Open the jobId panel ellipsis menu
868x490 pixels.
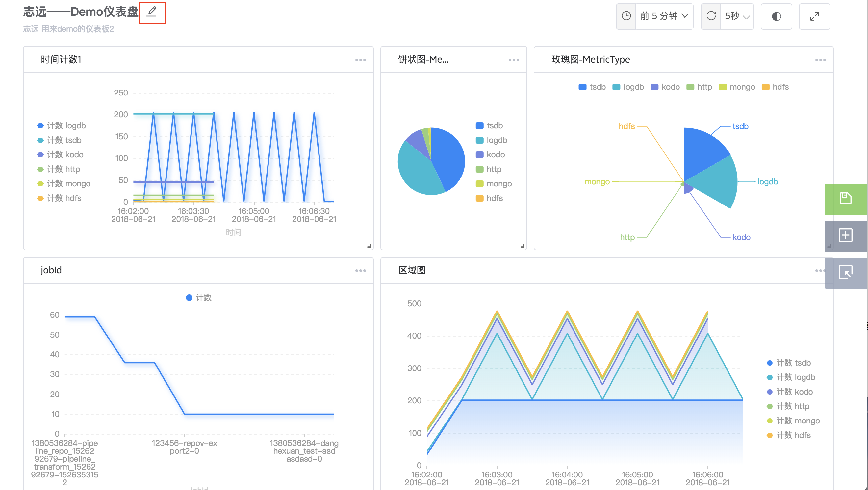(x=360, y=271)
